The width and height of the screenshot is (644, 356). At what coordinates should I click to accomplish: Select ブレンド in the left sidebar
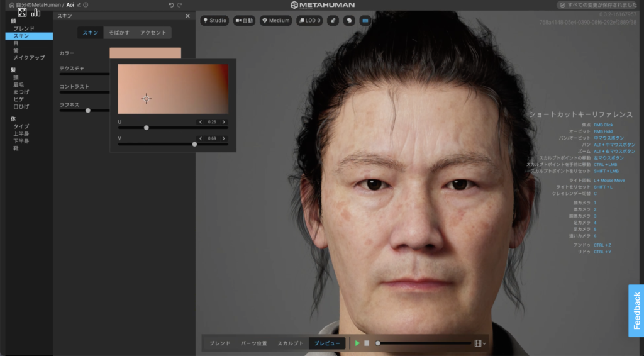[24, 28]
